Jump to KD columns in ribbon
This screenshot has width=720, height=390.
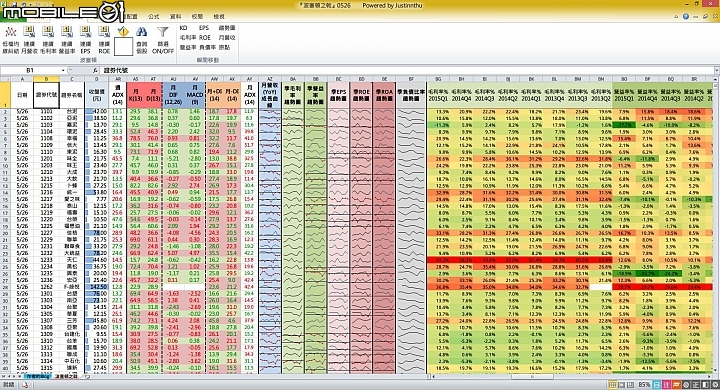[184, 28]
